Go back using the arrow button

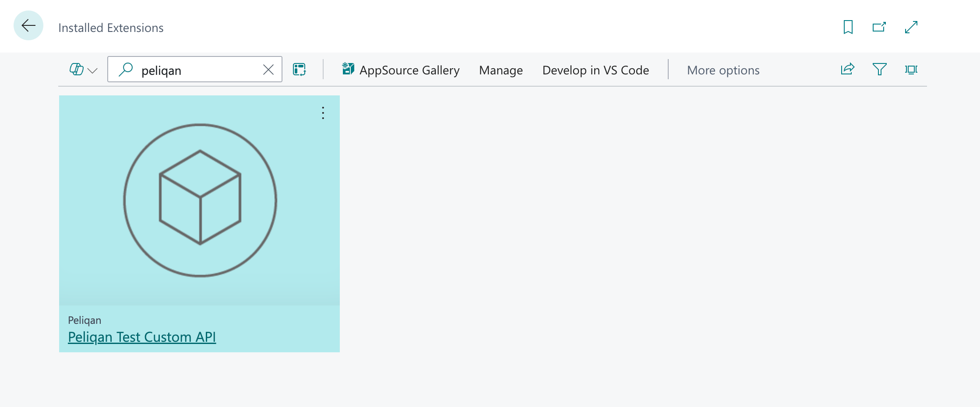[x=28, y=26]
